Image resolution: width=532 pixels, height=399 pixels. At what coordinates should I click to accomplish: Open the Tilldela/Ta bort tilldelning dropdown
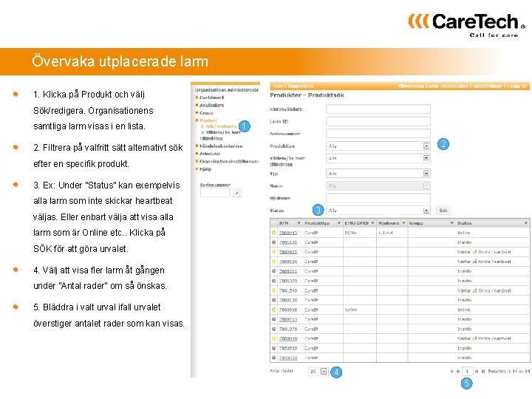click(426, 158)
